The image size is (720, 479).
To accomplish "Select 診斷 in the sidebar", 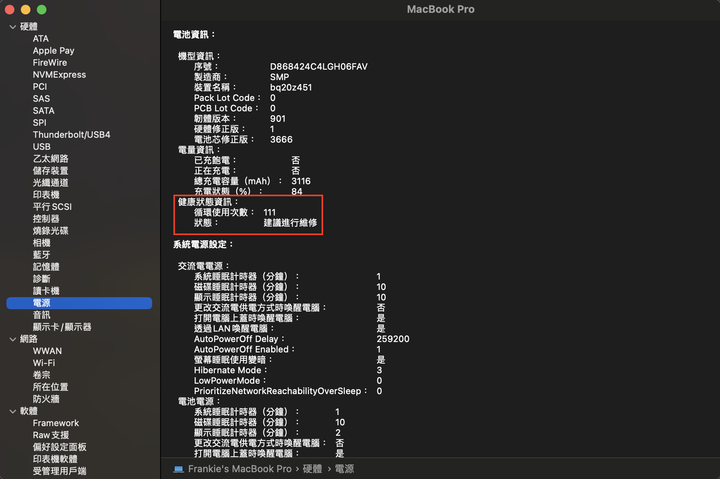I will [x=41, y=279].
